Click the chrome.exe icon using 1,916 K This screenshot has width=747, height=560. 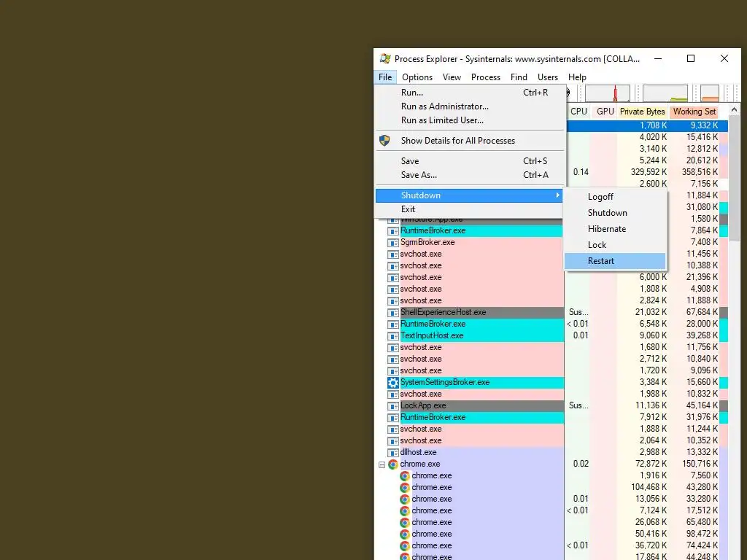click(x=404, y=475)
